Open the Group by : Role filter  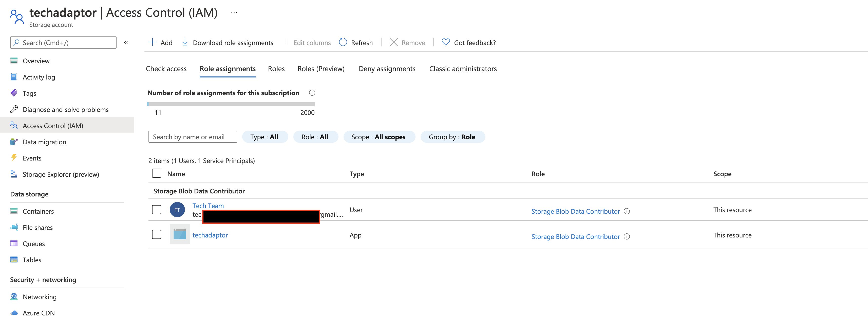(452, 137)
